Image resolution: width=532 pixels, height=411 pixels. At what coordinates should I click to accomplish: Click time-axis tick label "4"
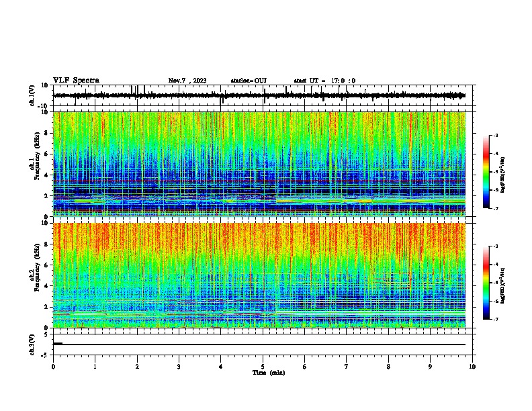pyautogui.click(x=221, y=367)
